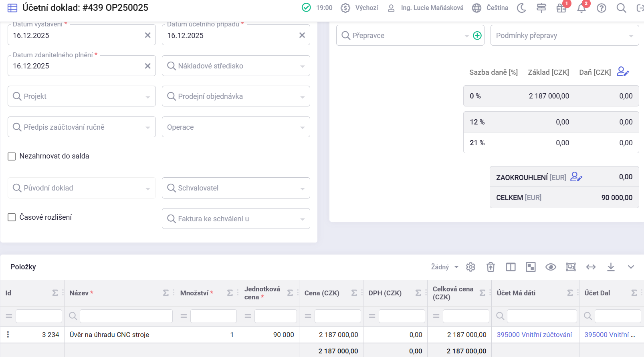Image resolution: width=644 pixels, height=357 pixels.
Task: Open the notifications bell
Action: 581,8
